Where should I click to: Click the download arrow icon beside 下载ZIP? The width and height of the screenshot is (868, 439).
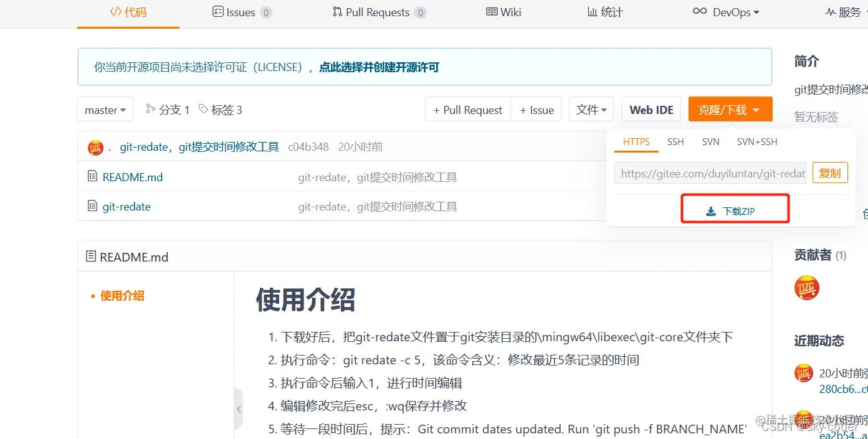[711, 212]
